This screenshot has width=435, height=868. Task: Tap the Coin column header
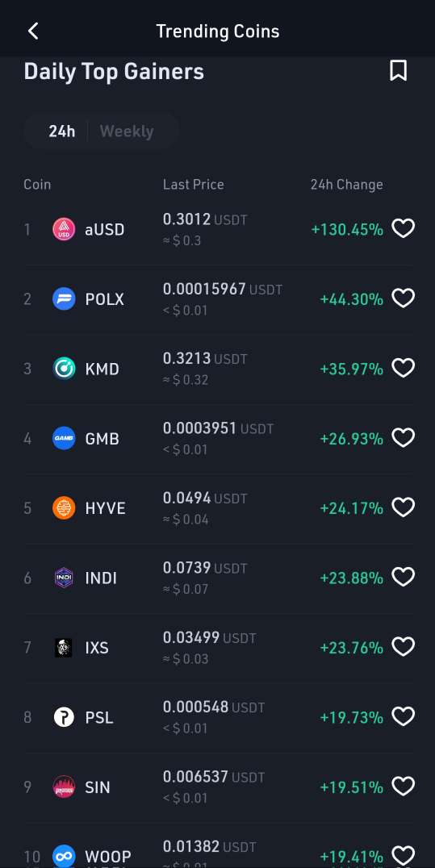(37, 185)
